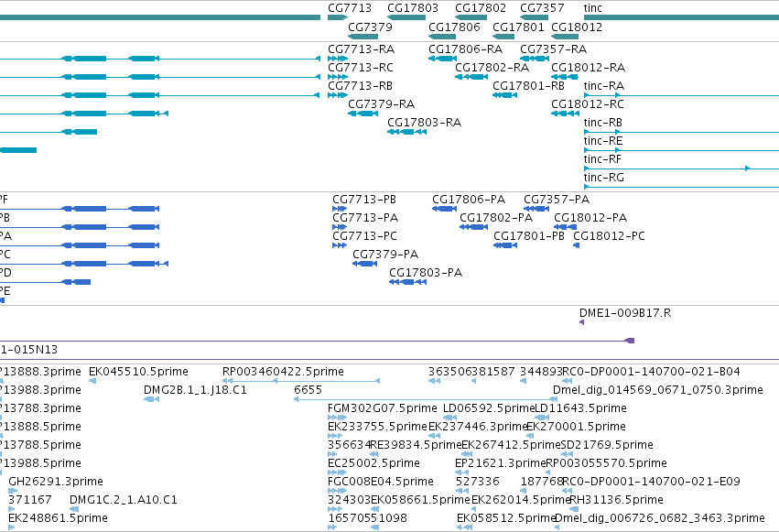Viewport: 779px width, 532px height.
Task: Select EST EP21621.3prime
Action: [x=461, y=472]
